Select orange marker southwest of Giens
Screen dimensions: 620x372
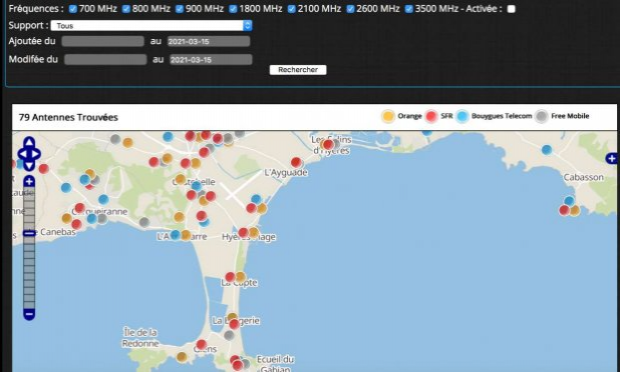point(181,357)
